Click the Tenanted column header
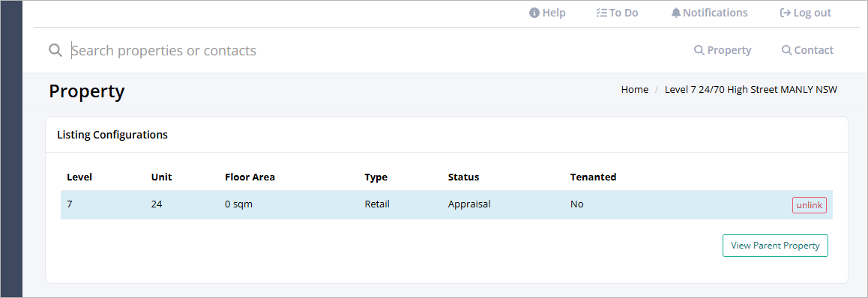This screenshot has height=298, width=868. tap(593, 177)
